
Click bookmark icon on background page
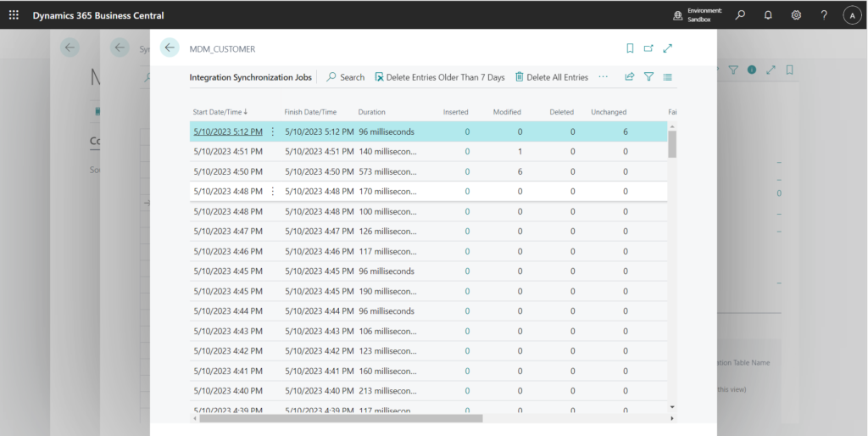[789, 70]
